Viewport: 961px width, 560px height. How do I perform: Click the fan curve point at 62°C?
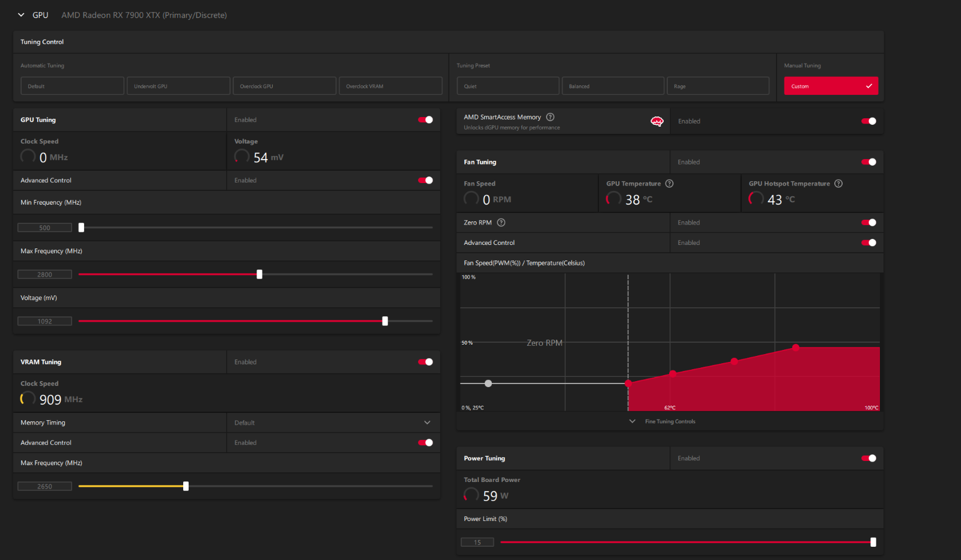(673, 373)
